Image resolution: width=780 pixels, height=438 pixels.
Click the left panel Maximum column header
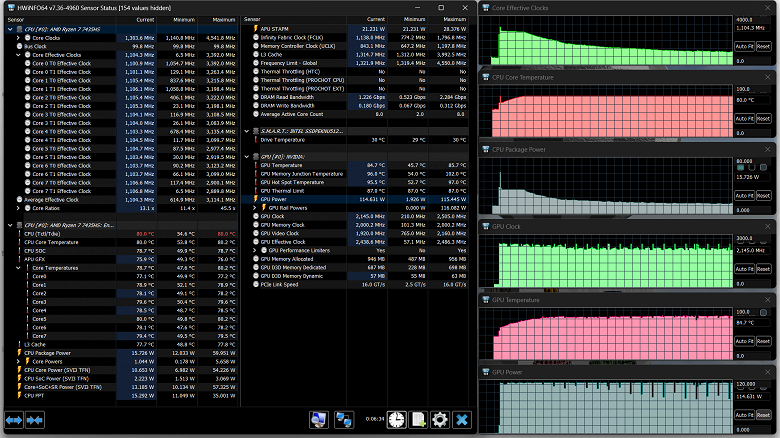pos(223,20)
